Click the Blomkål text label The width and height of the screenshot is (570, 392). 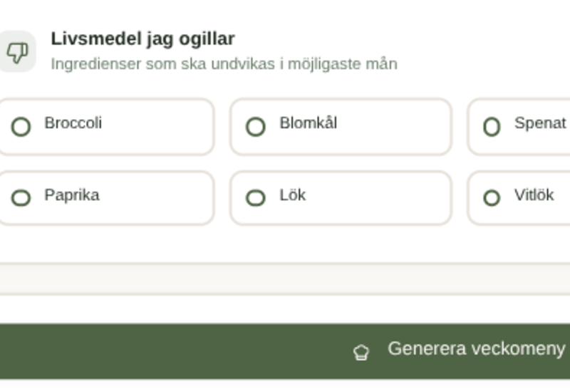[x=308, y=123]
